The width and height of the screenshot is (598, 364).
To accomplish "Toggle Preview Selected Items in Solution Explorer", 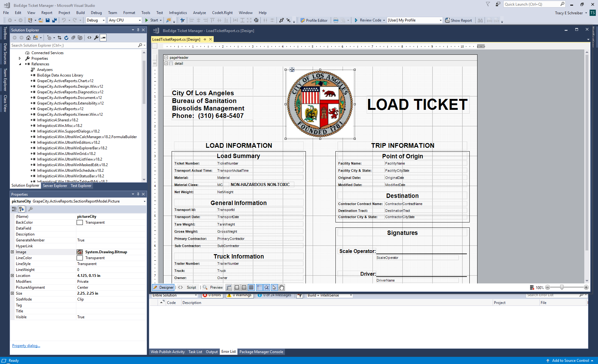I will pyautogui.click(x=103, y=38).
